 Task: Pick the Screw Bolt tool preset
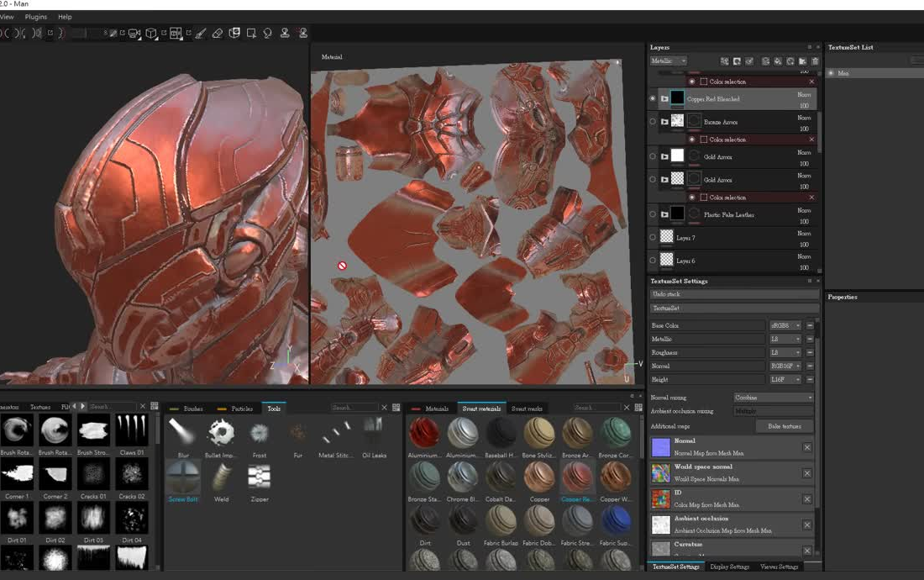point(183,478)
